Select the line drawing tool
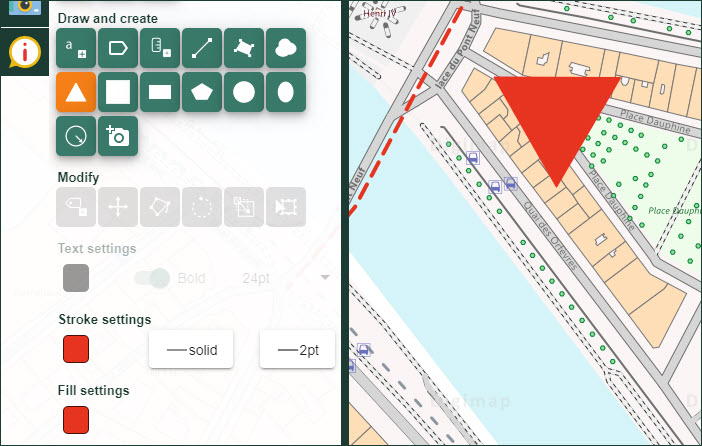 point(202,48)
